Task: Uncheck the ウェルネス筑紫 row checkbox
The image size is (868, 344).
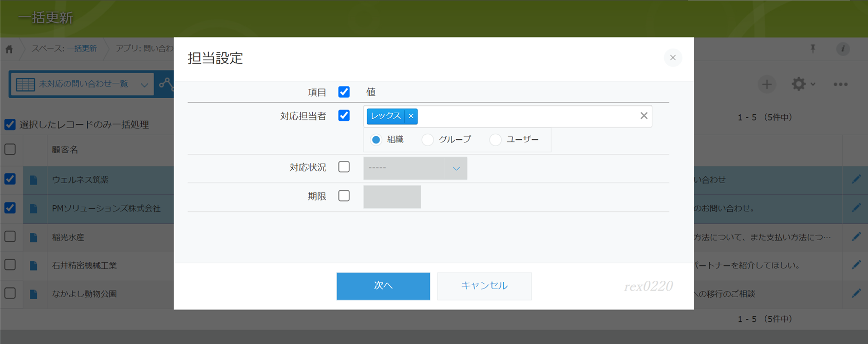Action: click(10, 179)
